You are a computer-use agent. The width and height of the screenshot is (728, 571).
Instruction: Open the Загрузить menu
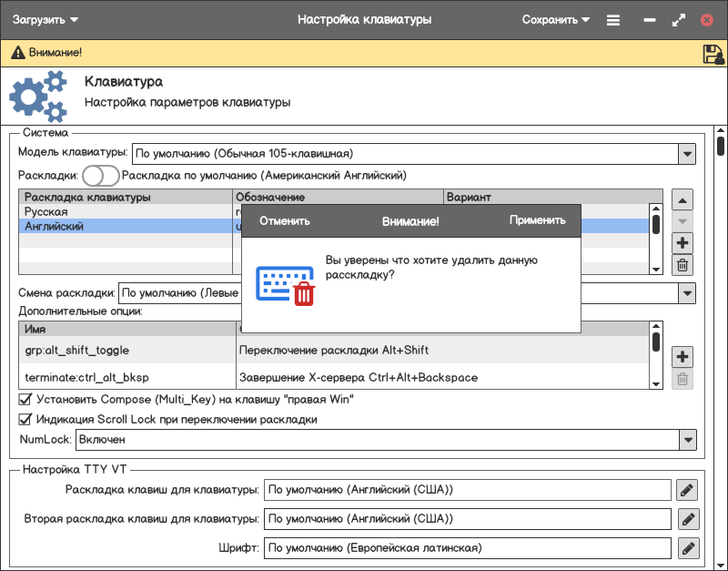point(45,19)
